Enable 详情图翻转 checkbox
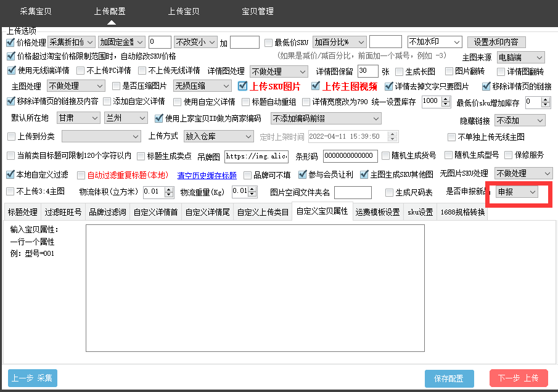Screen dimensions: 558x392 pos(501,72)
